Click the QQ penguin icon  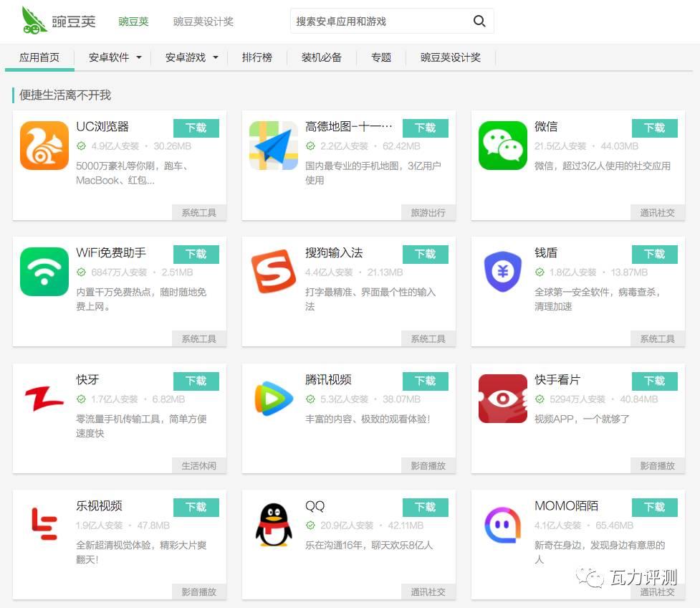(274, 525)
